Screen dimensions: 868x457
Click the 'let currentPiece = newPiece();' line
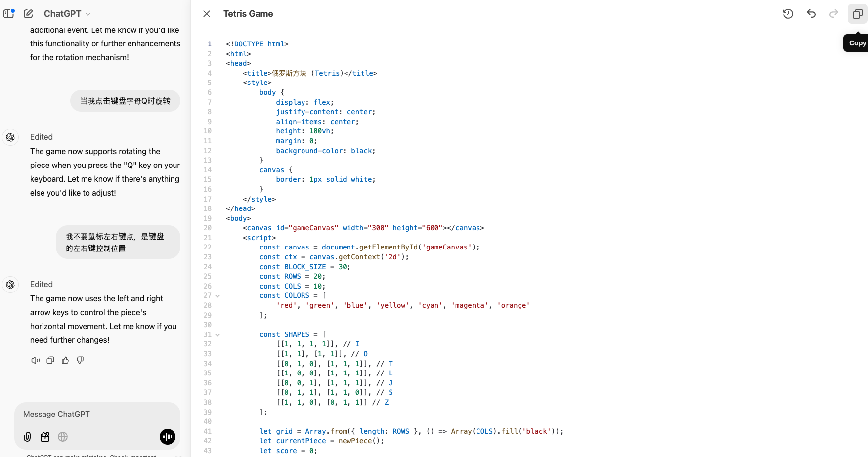322,441
